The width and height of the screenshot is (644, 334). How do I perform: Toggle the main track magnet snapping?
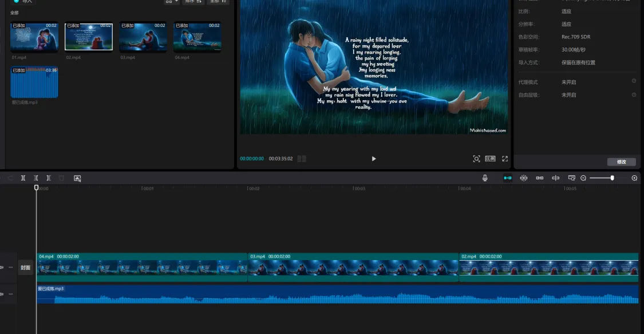point(508,178)
